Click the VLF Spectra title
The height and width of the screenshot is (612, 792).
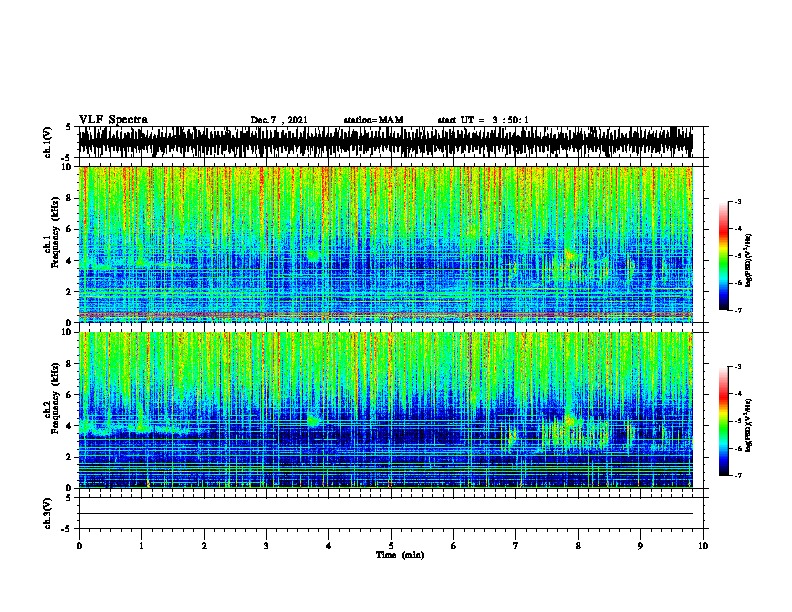tap(113, 120)
